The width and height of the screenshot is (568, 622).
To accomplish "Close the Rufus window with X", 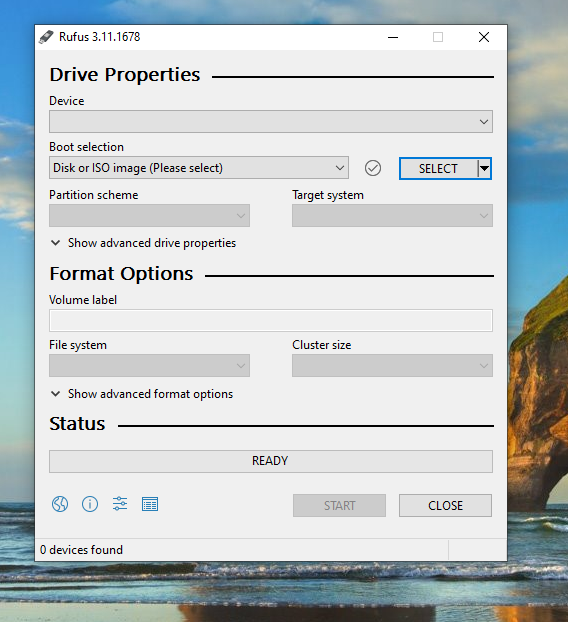I will pyautogui.click(x=484, y=37).
